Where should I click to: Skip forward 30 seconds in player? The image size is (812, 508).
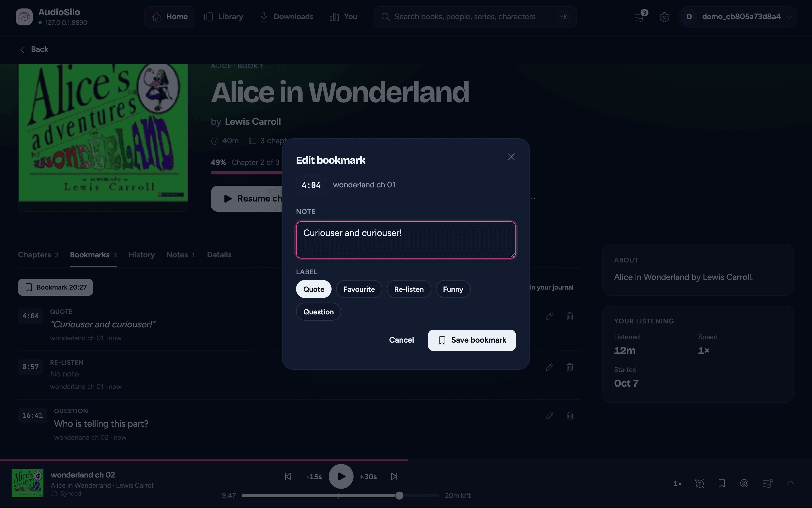tap(368, 476)
